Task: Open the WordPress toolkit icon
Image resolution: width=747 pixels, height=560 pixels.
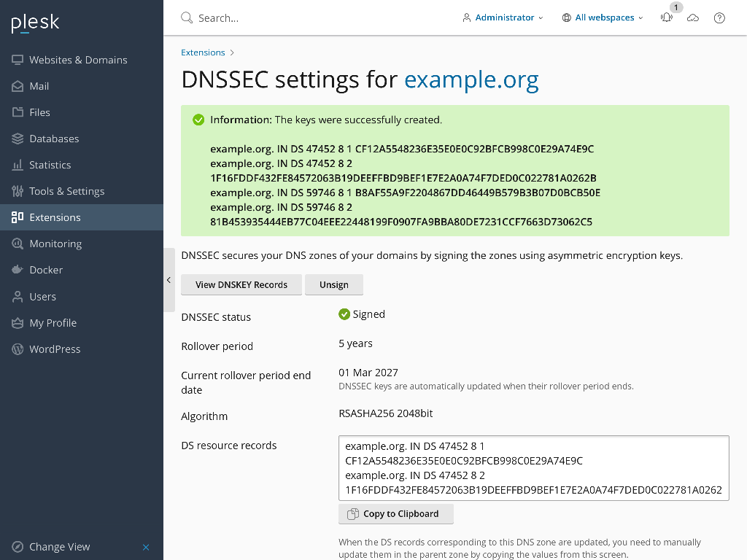Action: click(x=16, y=349)
